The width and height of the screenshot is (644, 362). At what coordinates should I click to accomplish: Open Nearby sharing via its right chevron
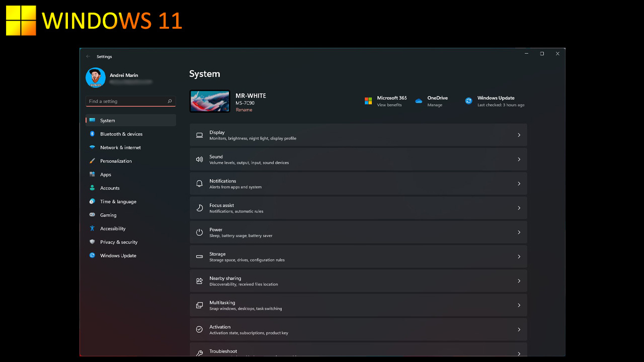[519, 281]
